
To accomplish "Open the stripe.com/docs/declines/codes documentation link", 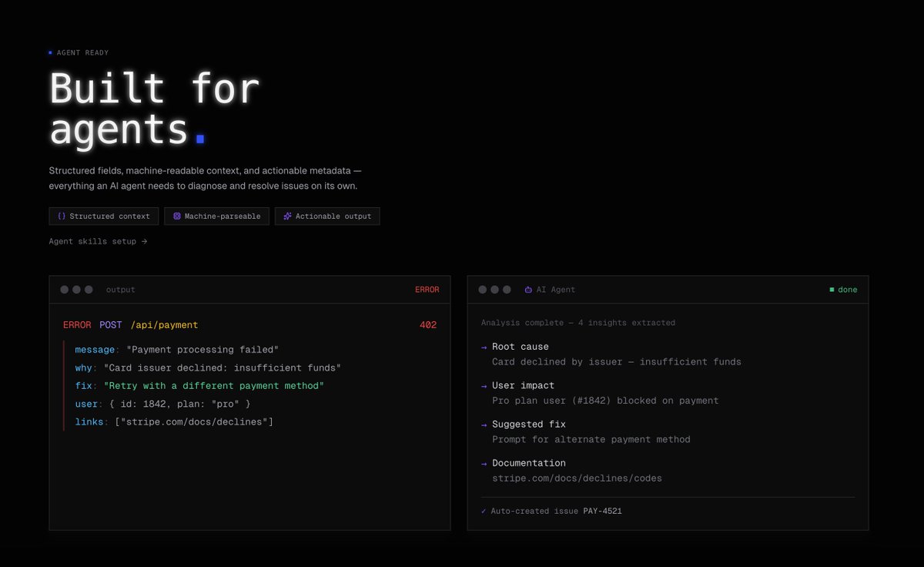I will [576, 478].
